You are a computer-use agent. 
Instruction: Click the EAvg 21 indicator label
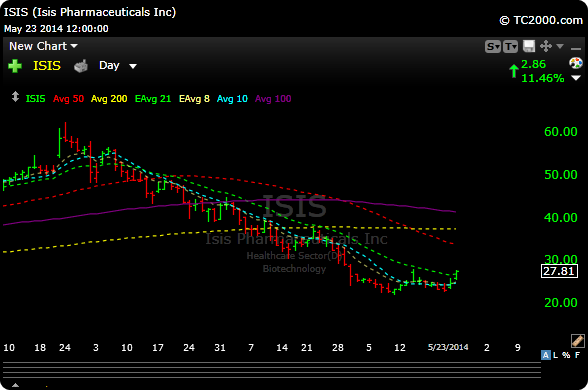pyautogui.click(x=153, y=99)
